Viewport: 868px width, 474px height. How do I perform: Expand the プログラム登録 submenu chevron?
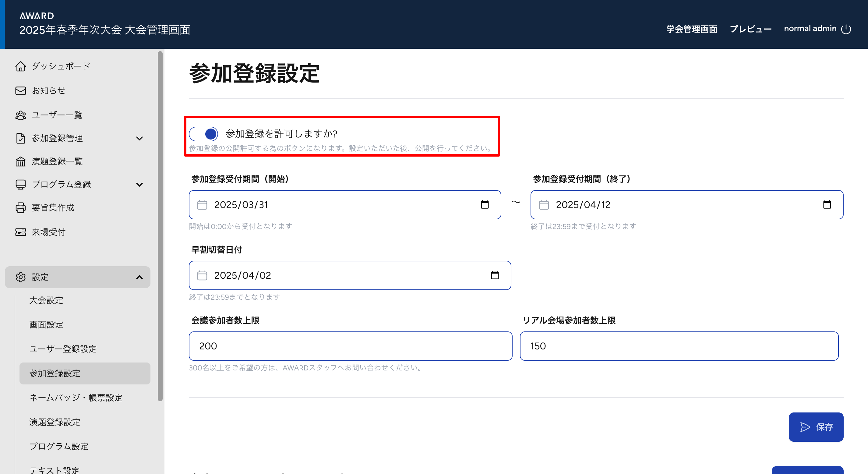tap(139, 184)
